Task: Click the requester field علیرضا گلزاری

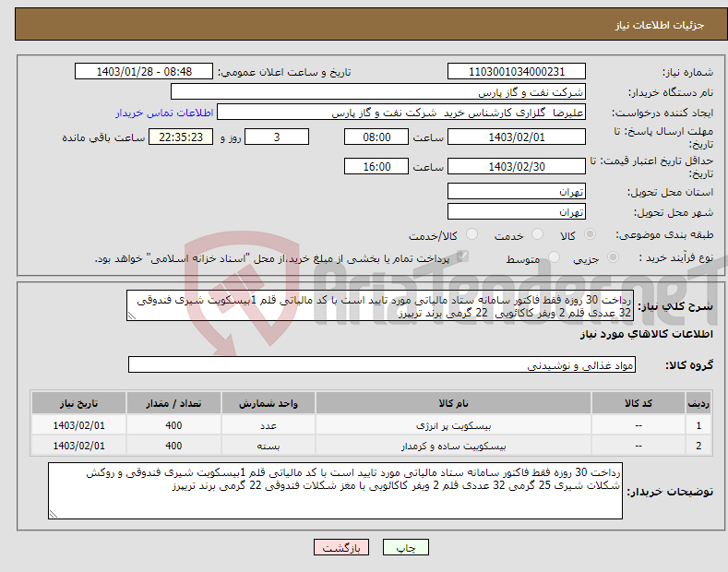Action: pos(401,113)
